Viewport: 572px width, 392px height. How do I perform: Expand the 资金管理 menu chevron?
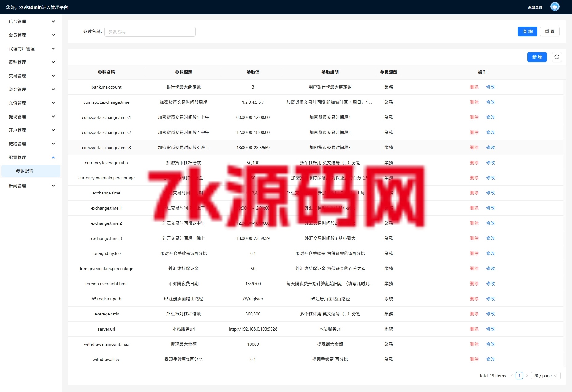click(x=53, y=89)
